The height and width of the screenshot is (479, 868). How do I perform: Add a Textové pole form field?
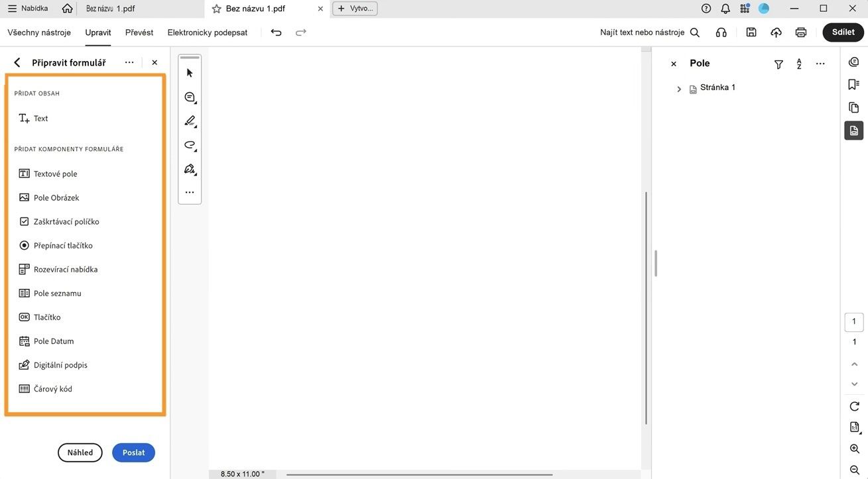tap(56, 173)
